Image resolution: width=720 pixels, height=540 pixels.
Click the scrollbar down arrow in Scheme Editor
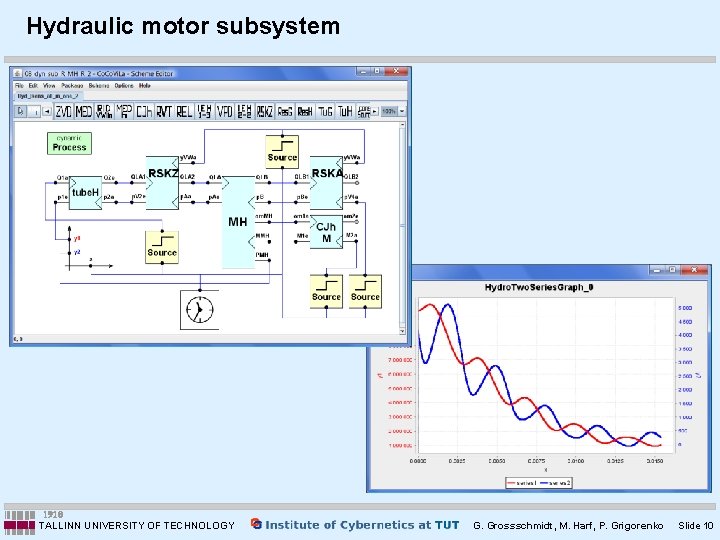point(402,331)
